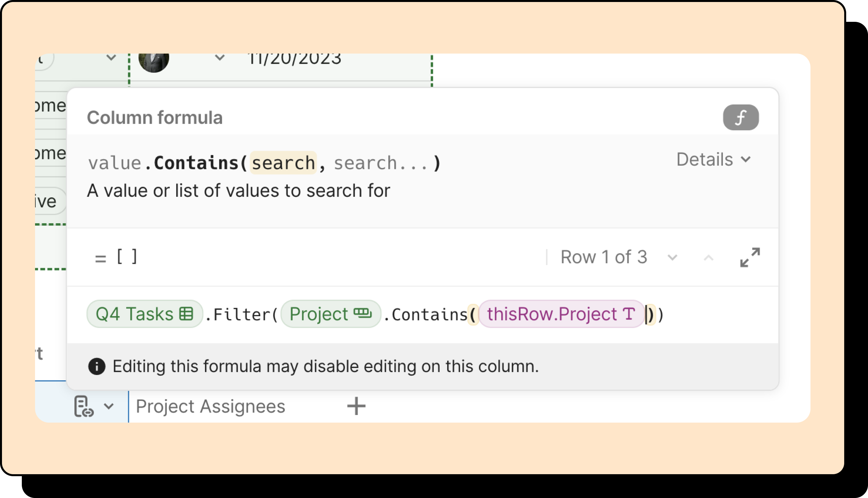868x498 pixels.
Task: Click the linked column type icon
Action: tap(83, 406)
